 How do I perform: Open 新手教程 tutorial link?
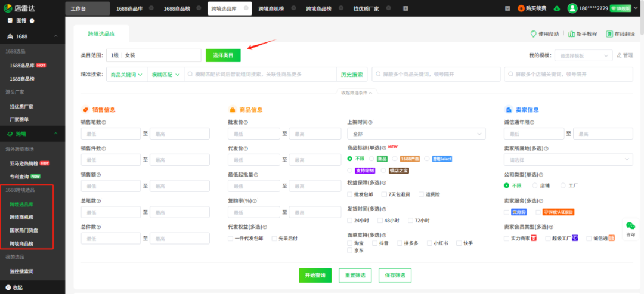coord(583,34)
